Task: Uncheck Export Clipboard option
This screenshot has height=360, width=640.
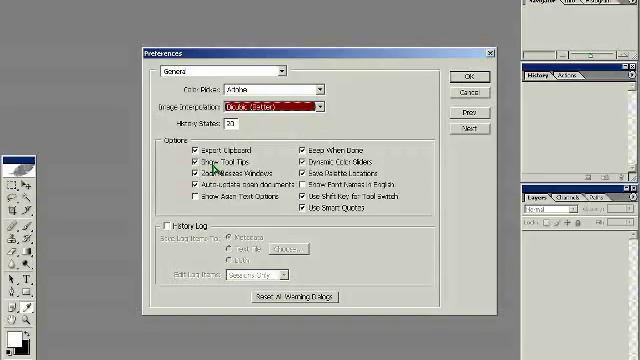Action: 195,150
